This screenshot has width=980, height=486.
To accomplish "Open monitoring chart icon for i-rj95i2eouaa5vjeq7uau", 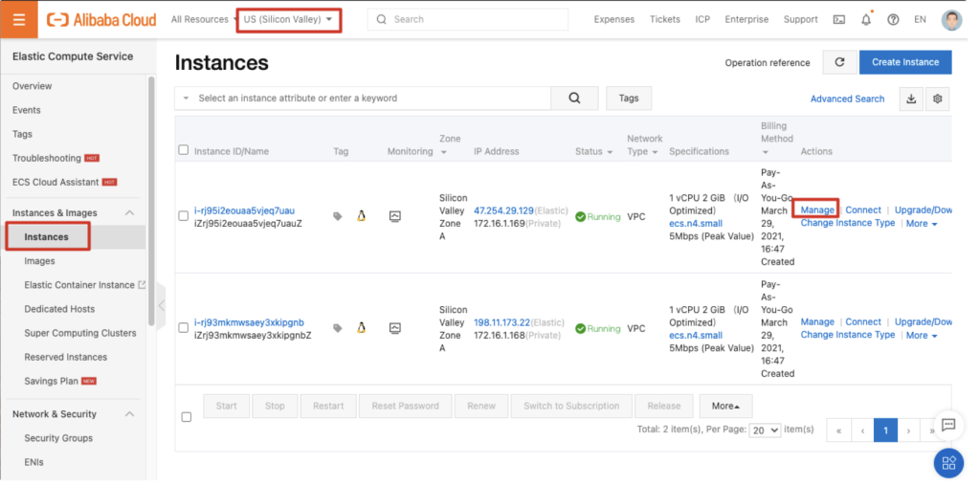I will click(x=395, y=216).
